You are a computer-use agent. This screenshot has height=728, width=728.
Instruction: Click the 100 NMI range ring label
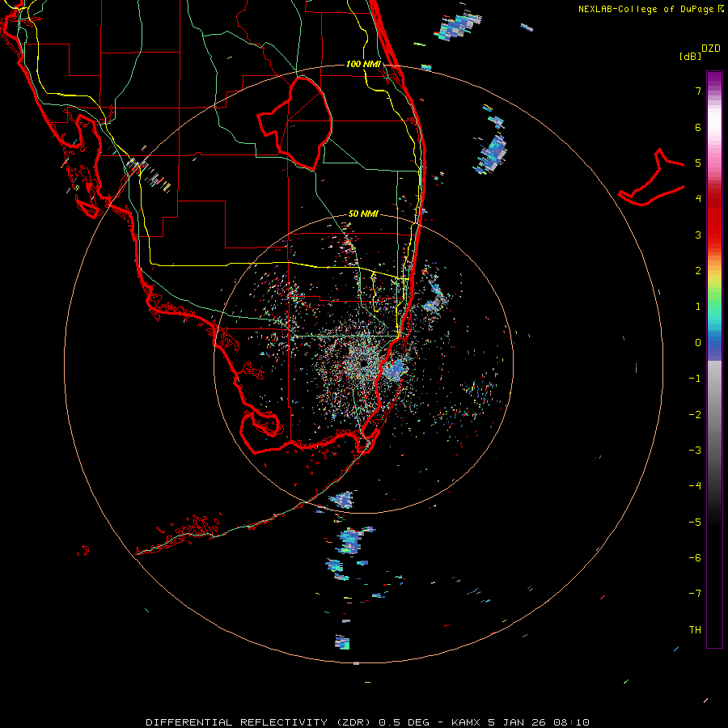coord(363,64)
